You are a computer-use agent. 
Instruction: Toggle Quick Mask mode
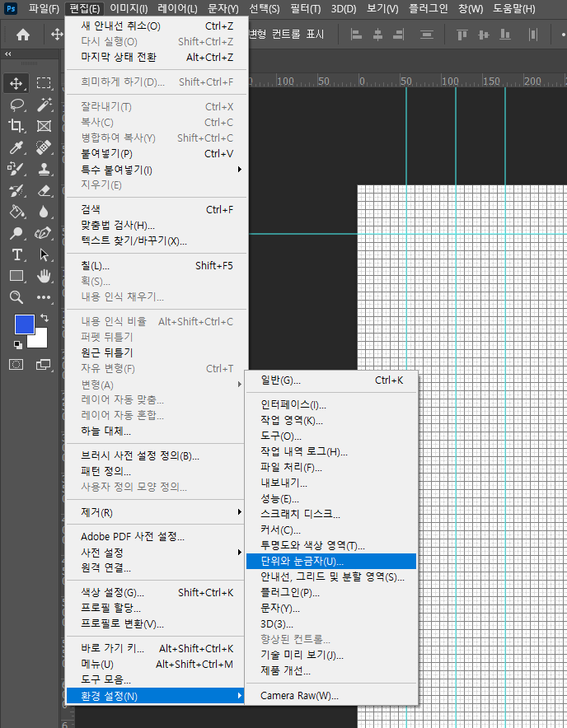[x=16, y=365]
